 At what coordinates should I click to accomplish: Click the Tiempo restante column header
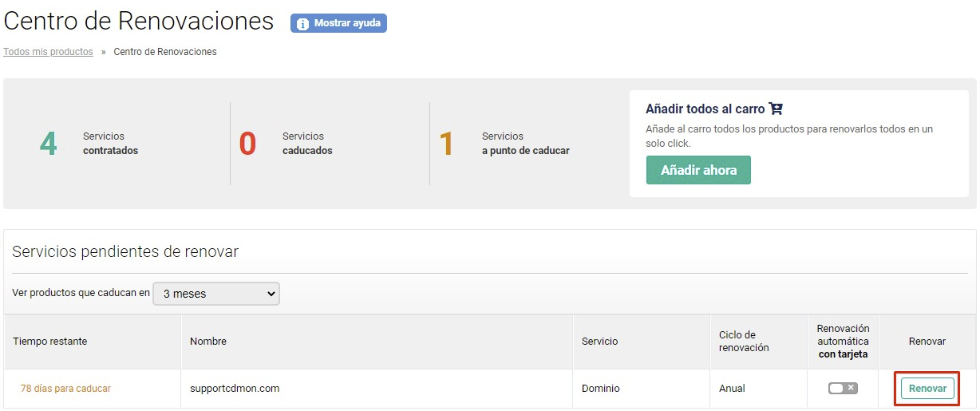coord(50,342)
